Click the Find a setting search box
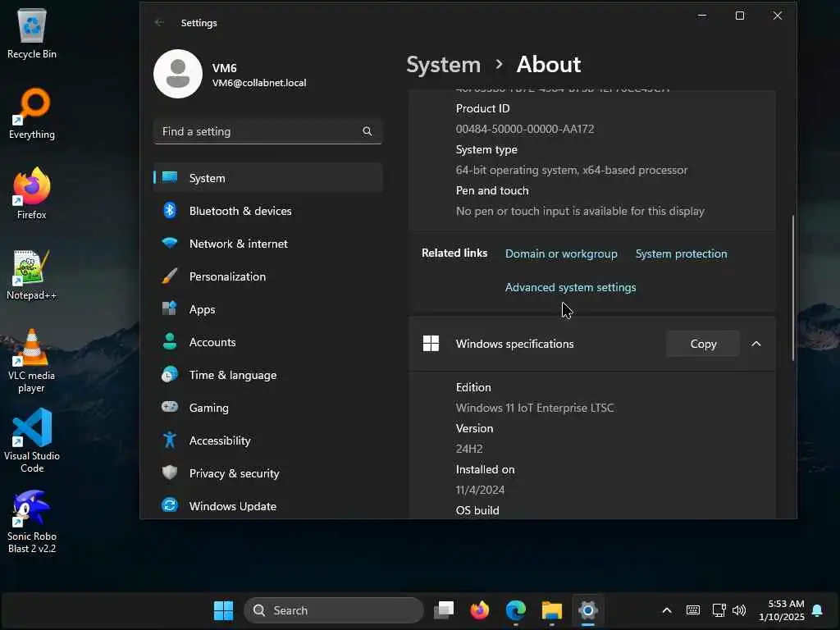840x630 pixels. (x=268, y=131)
